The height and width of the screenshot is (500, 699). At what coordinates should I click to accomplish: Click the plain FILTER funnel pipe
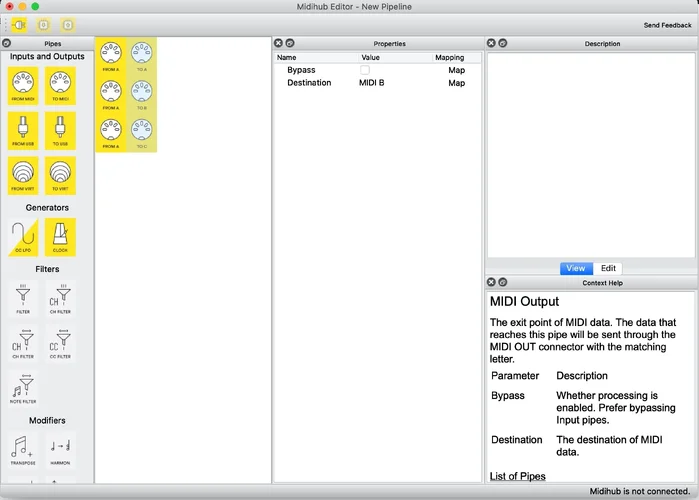tap(23, 299)
